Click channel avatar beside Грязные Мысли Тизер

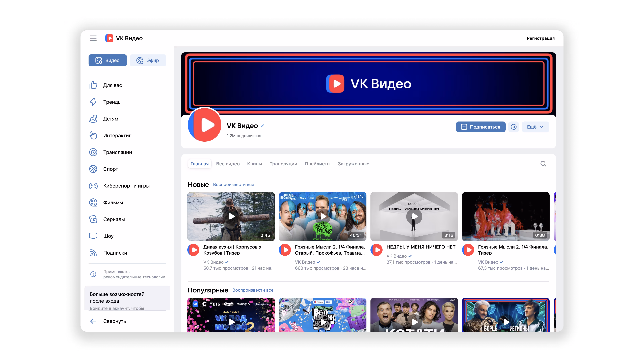tap(468, 250)
